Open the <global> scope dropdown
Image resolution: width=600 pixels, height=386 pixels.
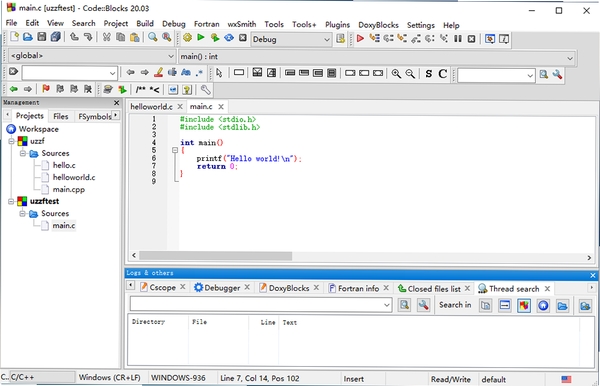[x=92, y=56]
